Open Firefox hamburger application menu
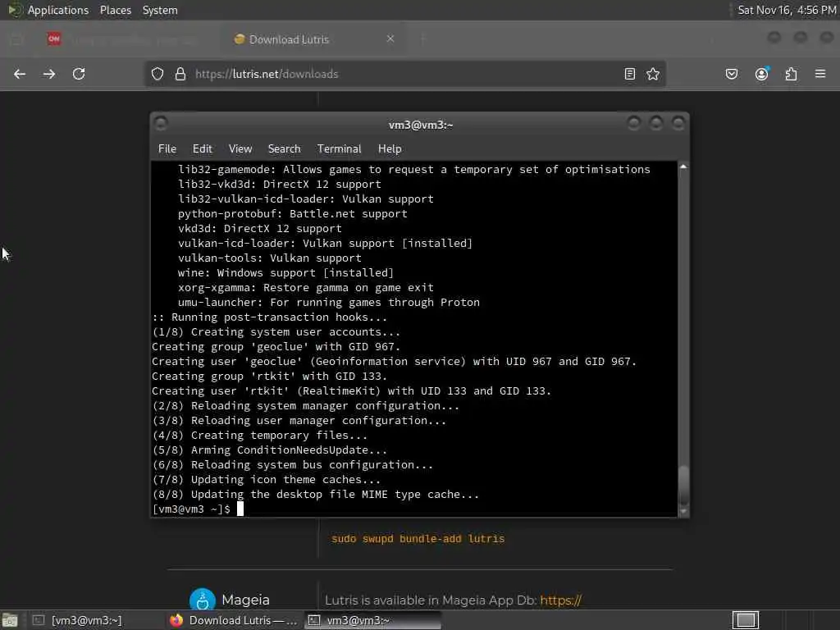 coord(820,74)
